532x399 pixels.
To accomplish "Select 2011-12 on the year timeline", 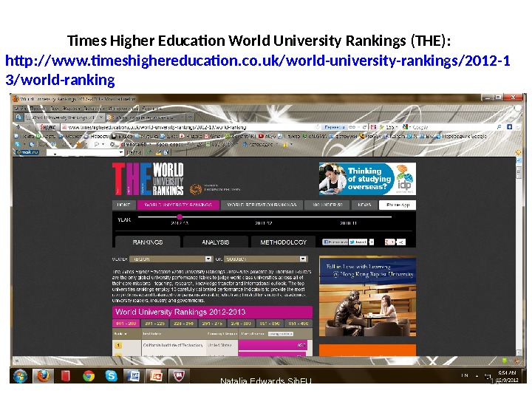I will point(264,223).
